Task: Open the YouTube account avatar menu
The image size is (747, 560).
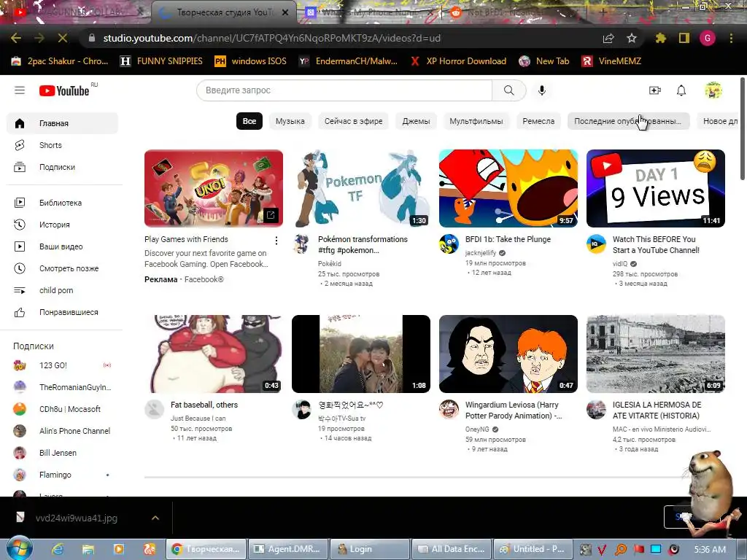Action: pyautogui.click(x=713, y=90)
